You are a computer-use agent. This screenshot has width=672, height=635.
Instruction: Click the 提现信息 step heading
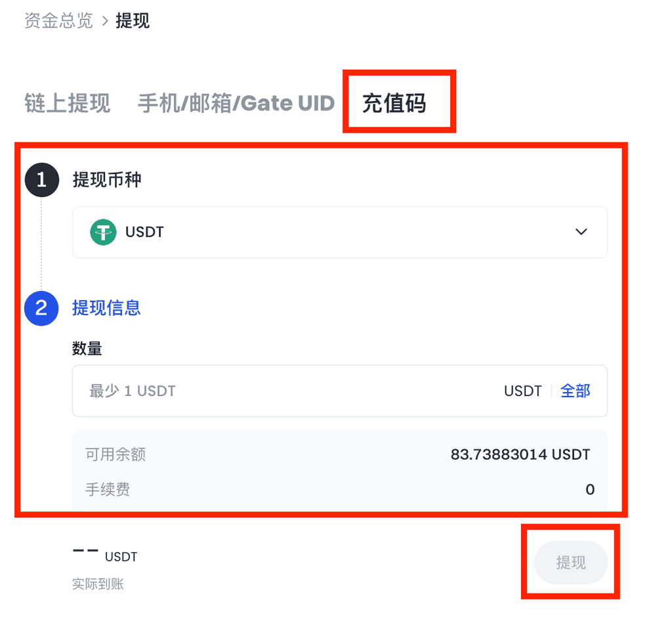106,308
